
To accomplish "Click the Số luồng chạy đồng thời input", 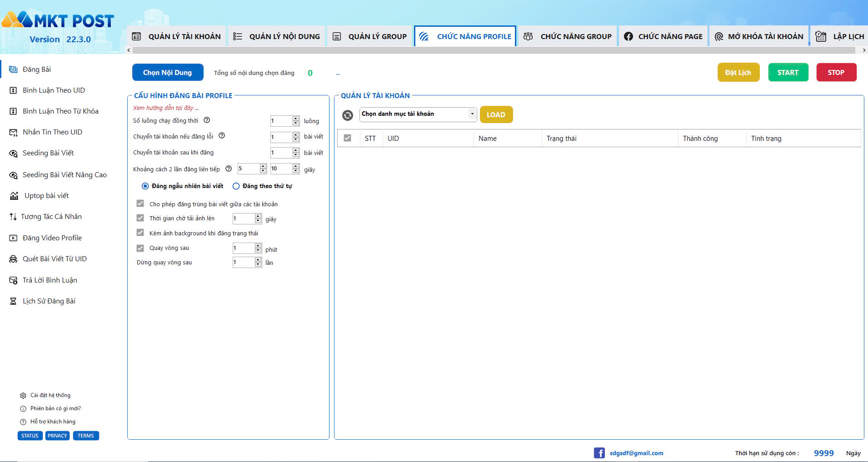I will pyautogui.click(x=281, y=121).
